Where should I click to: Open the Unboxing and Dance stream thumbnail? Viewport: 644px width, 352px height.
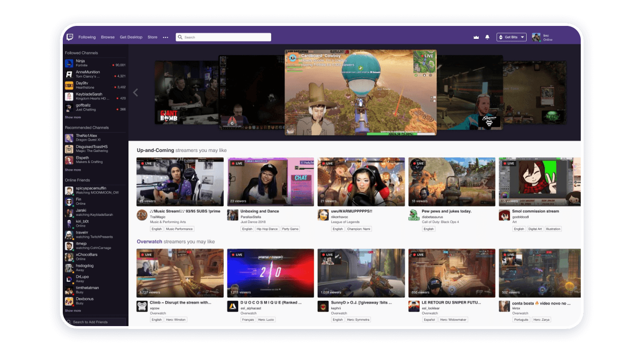[x=271, y=182]
